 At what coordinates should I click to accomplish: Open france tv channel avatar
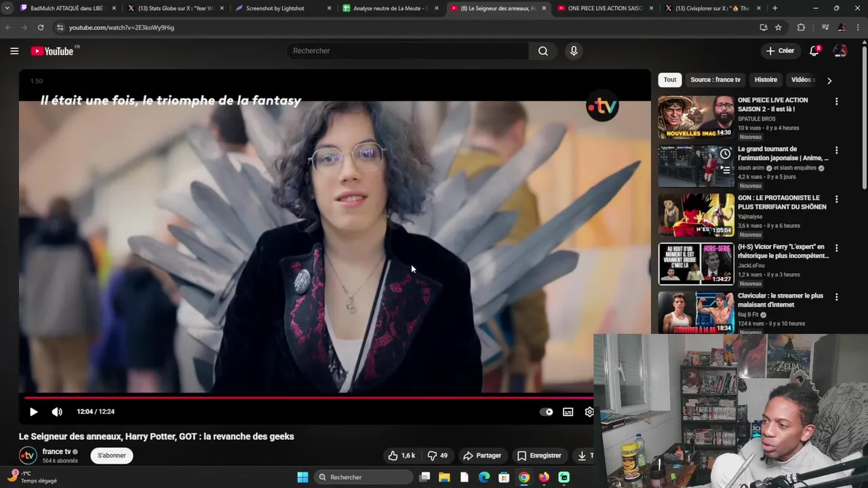[x=28, y=455]
